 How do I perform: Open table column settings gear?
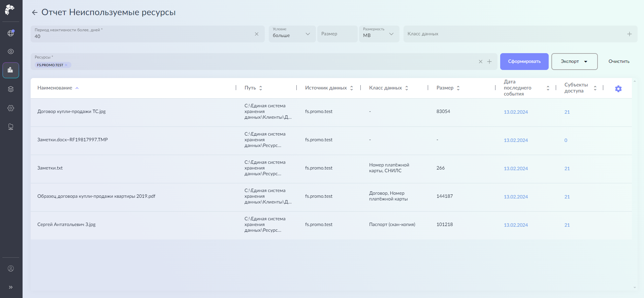tap(618, 89)
